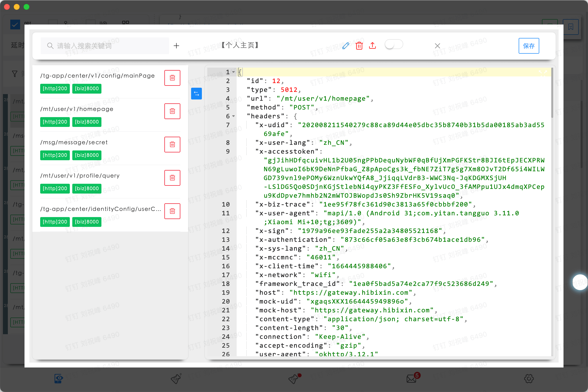This screenshot has width=588, height=392.
Task: Close the dialog with the X icon
Action: [437, 46]
